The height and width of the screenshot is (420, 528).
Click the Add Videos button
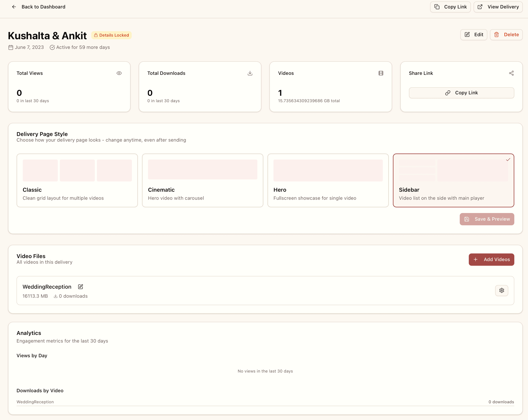click(491, 259)
